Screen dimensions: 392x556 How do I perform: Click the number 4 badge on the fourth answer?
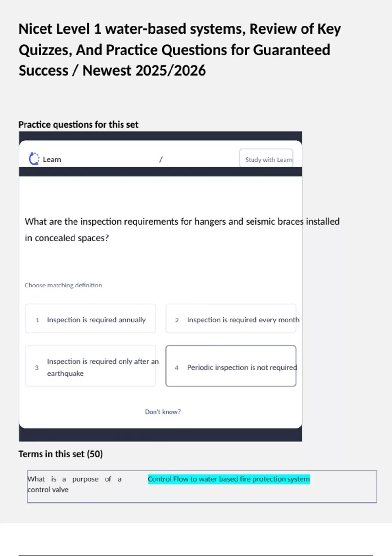[177, 368]
